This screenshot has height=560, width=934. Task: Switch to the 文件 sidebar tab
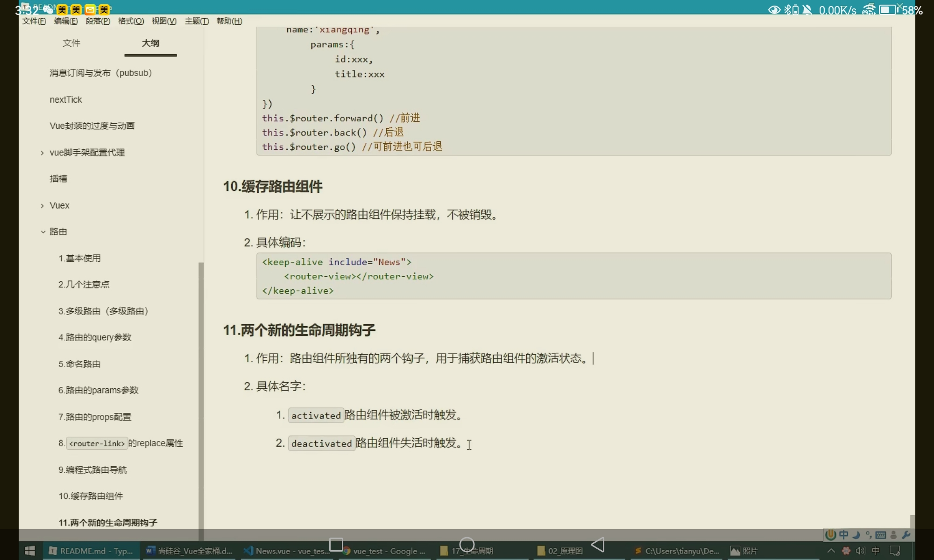[x=71, y=43]
